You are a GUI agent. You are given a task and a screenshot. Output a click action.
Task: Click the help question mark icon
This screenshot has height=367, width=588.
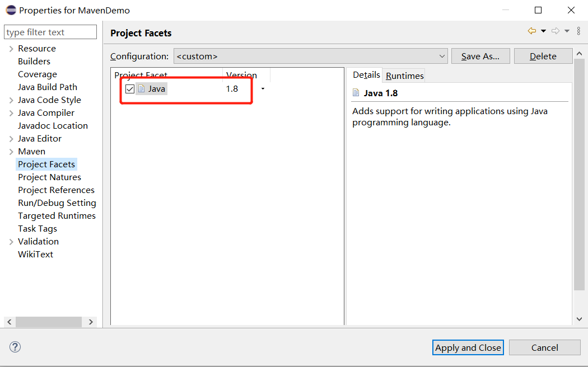click(x=15, y=347)
